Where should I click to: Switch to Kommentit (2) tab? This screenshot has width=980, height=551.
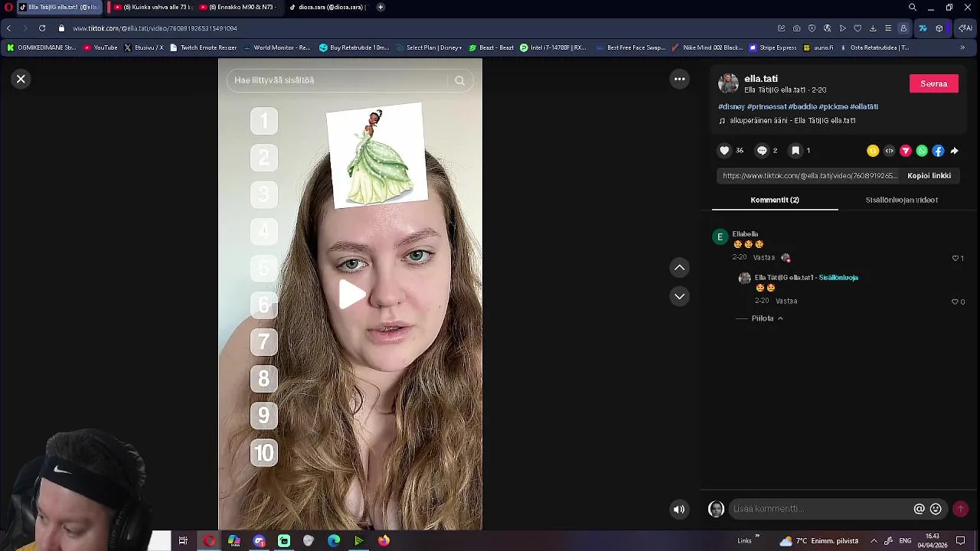(x=775, y=200)
